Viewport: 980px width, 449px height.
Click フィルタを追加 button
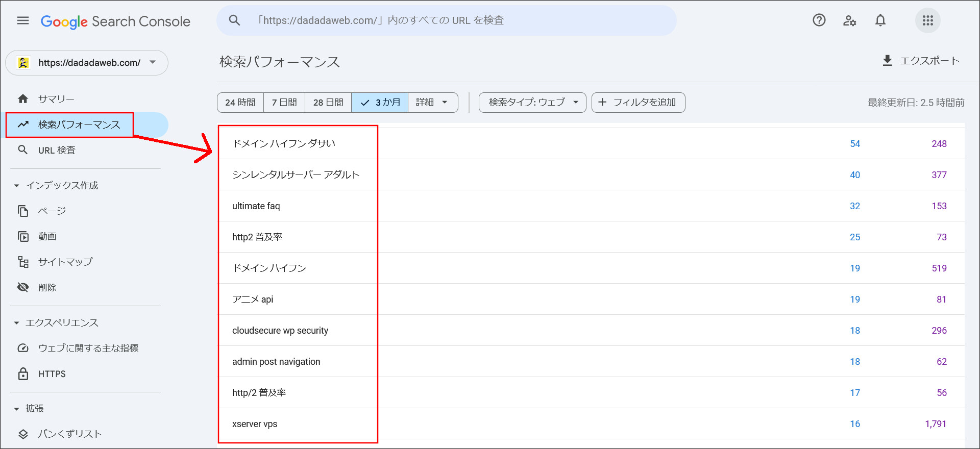(639, 103)
